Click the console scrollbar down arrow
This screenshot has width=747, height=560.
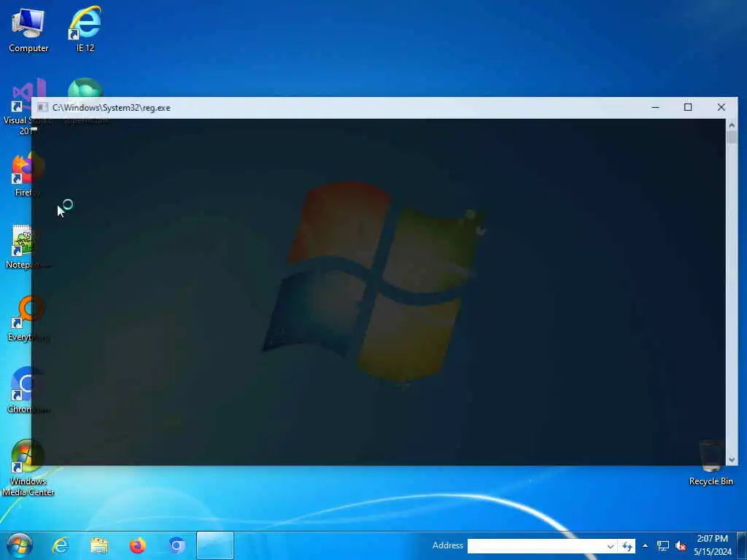click(732, 459)
